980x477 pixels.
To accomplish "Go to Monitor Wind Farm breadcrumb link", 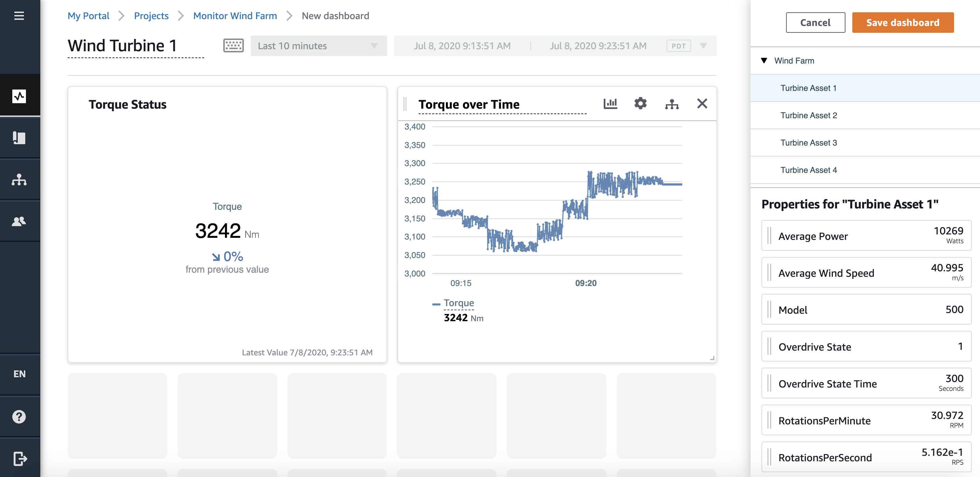I will tap(235, 16).
